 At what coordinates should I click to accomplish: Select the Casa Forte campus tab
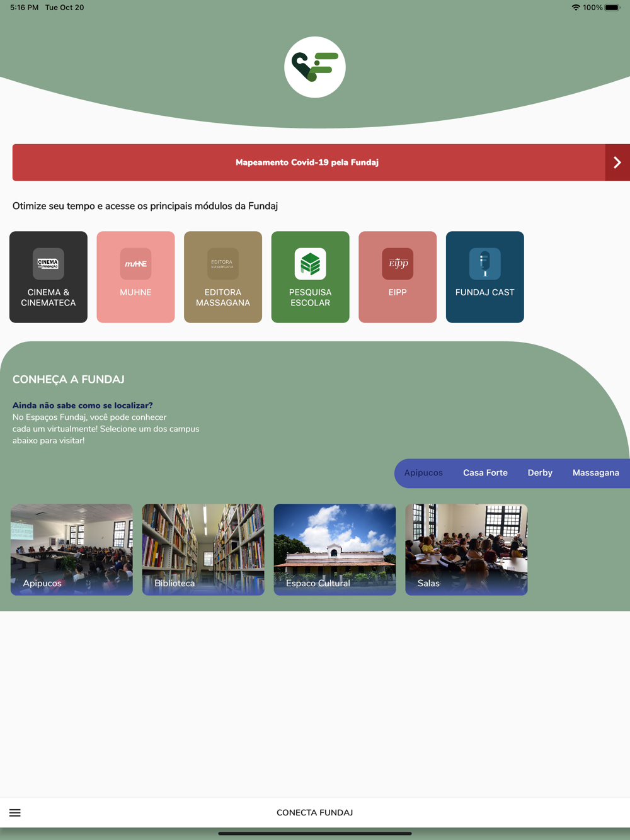click(x=485, y=473)
